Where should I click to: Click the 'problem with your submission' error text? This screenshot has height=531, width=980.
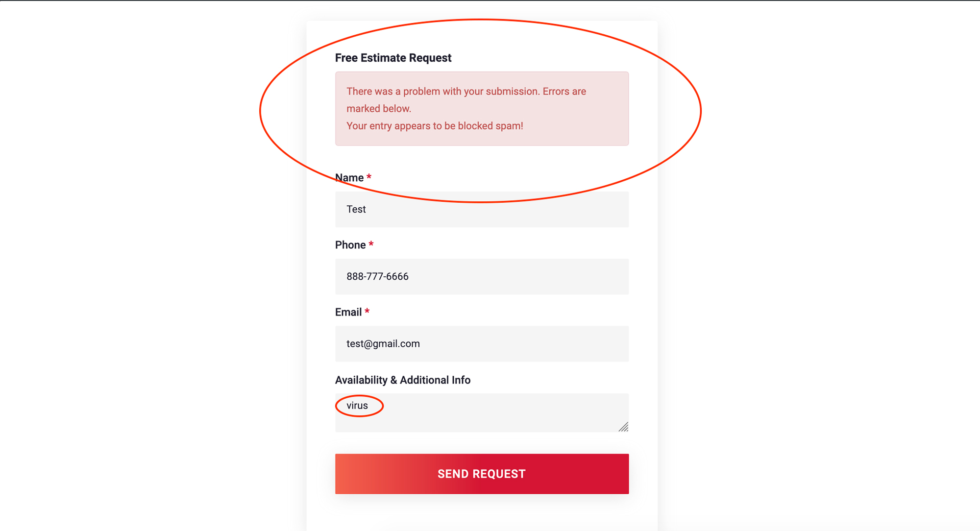click(466, 92)
